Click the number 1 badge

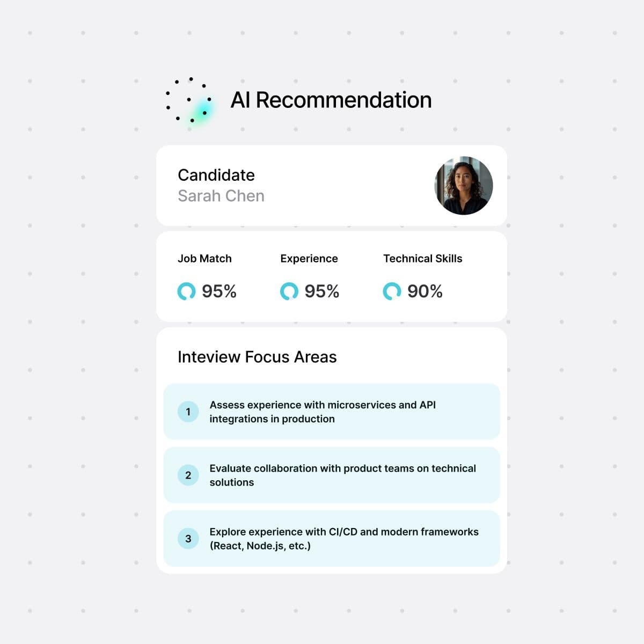pos(188,412)
